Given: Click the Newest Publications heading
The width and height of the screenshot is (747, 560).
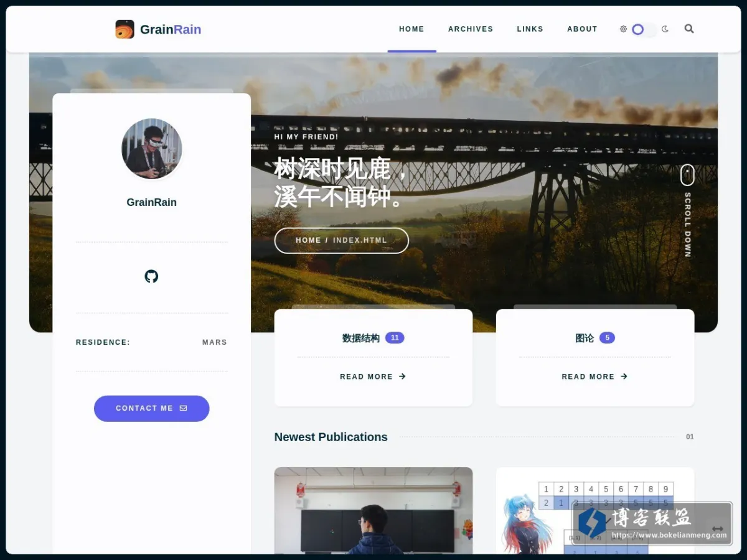Looking at the screenshot, I should [x=331, y=437].
